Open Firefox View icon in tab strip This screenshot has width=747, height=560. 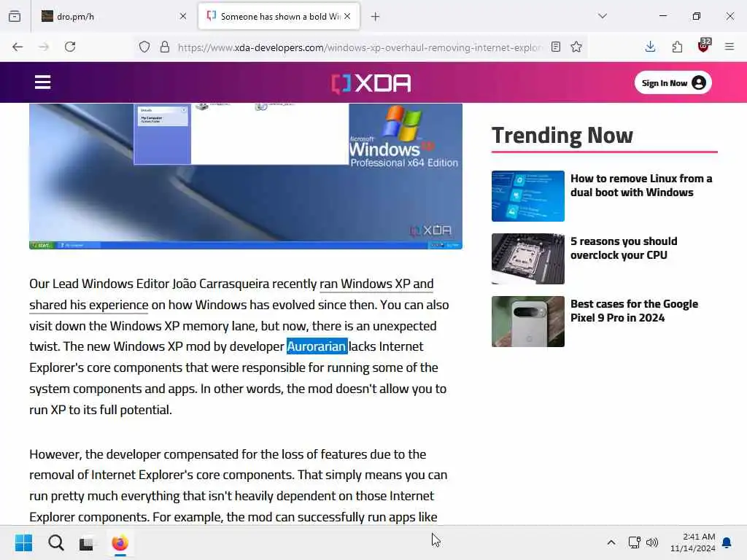tap(15, 16)
